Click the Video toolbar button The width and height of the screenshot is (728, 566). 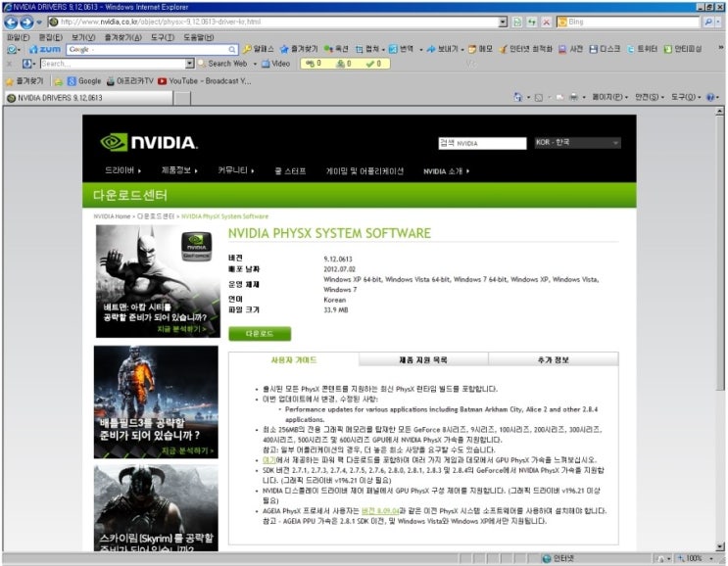tap(275, 64)
